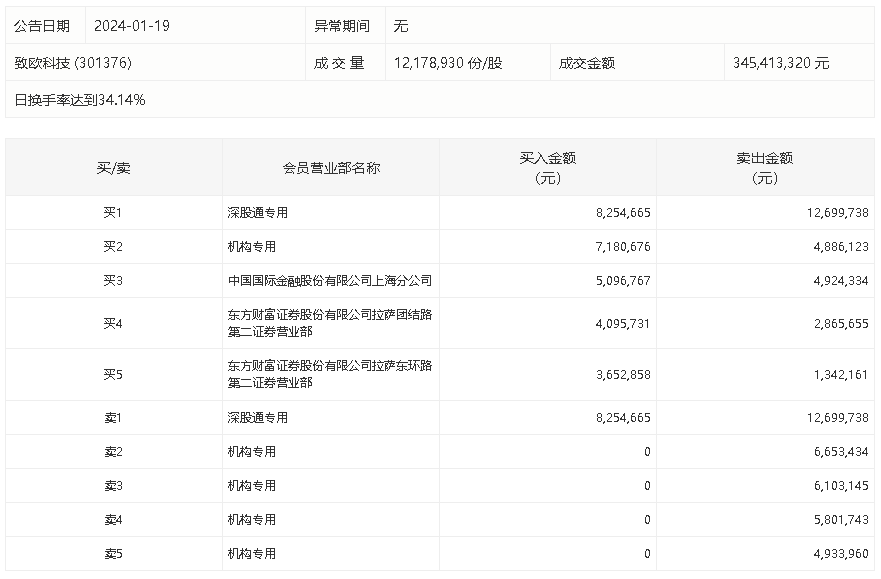Viewport: 881px width, 579px height.
Task: Select 机构专用 in the 卖2 row
Action: (x=251, y=452)
